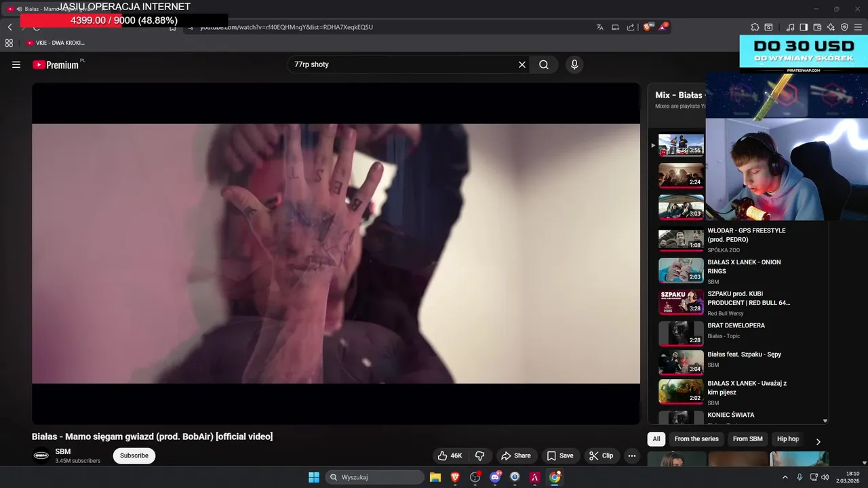Open the YouTube hamburger guide menu

[16, 64]
